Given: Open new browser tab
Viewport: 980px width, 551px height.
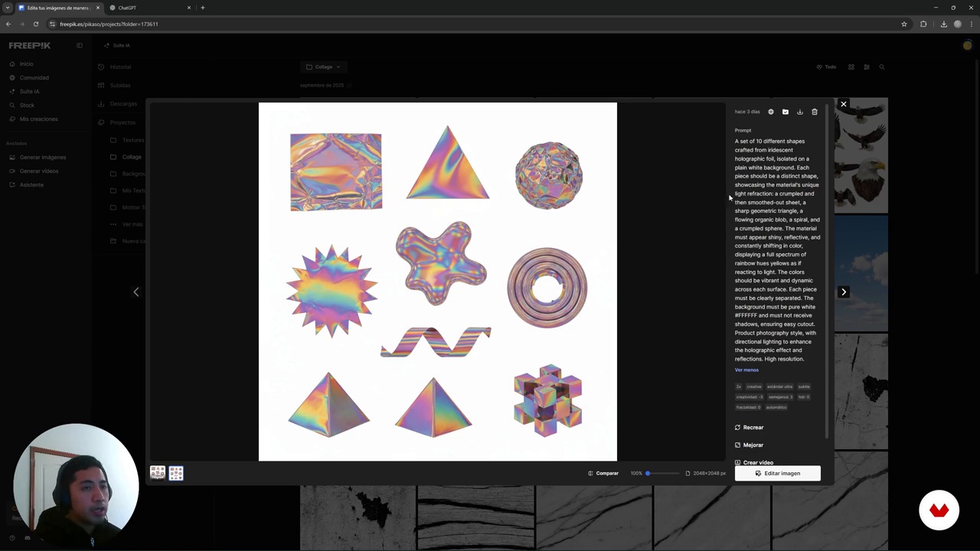Looking at the screenshot, I should pyautogui.click(x=203, y=8).
